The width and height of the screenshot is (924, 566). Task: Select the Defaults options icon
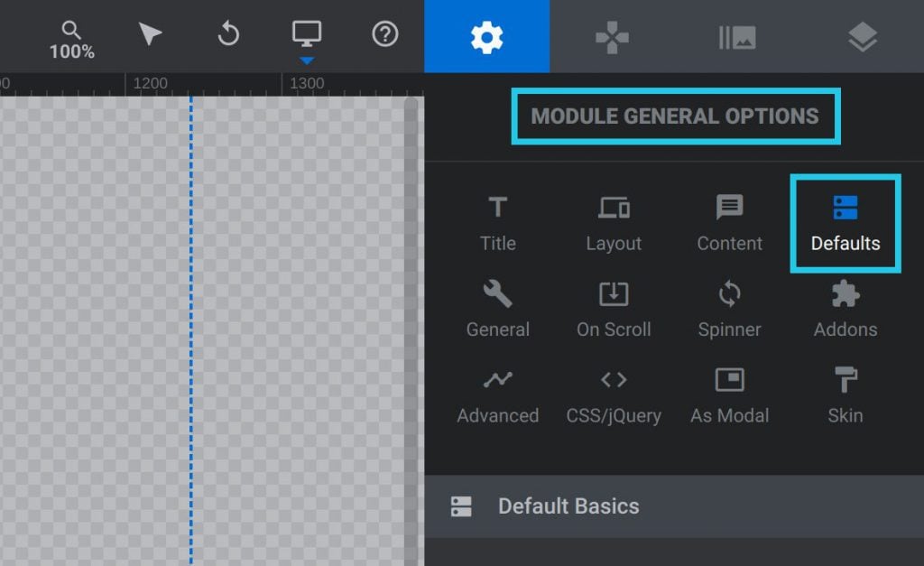(x=844, y=221)
